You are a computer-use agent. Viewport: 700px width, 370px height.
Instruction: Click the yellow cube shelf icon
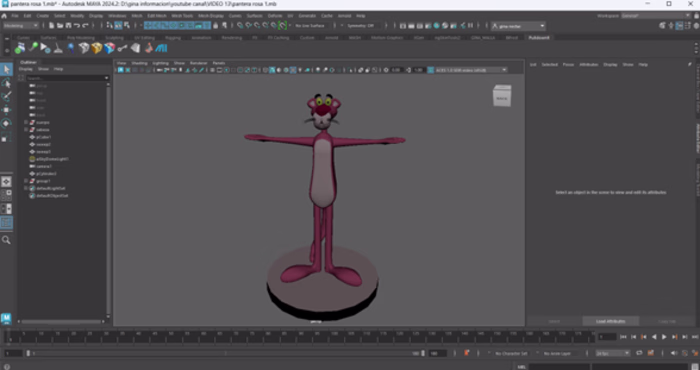96,48
